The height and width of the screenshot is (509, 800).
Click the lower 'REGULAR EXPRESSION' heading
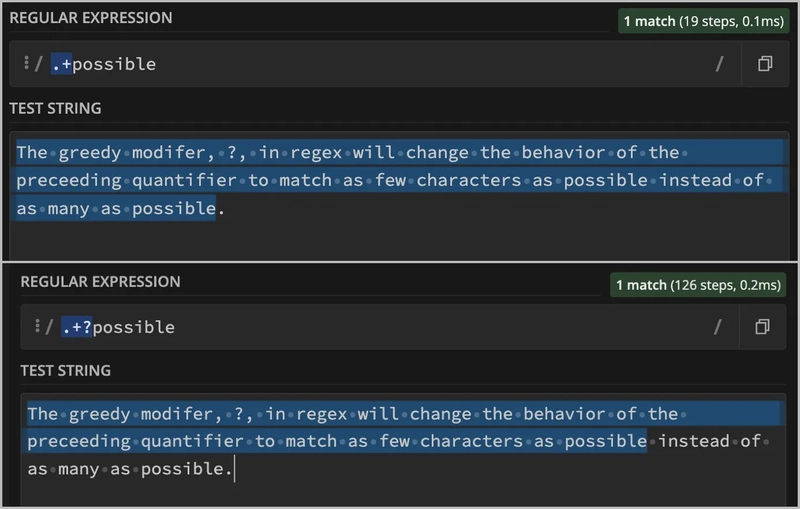[100, 282]
